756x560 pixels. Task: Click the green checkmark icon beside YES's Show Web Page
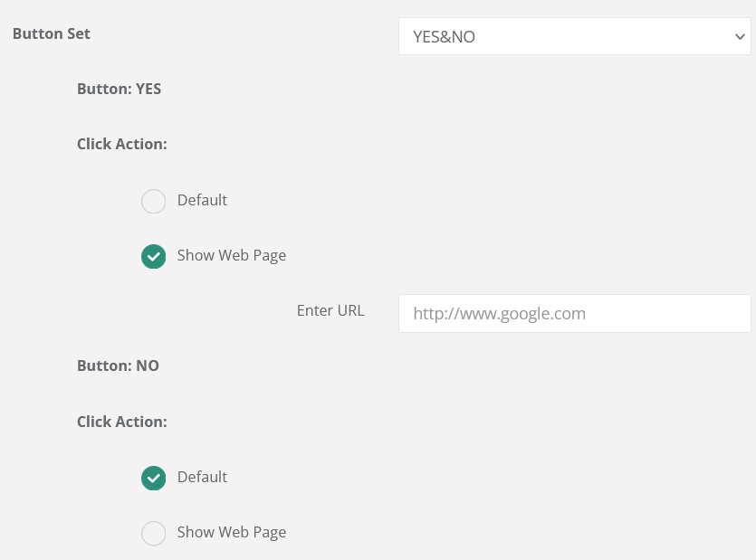click(x=154, y=256)
